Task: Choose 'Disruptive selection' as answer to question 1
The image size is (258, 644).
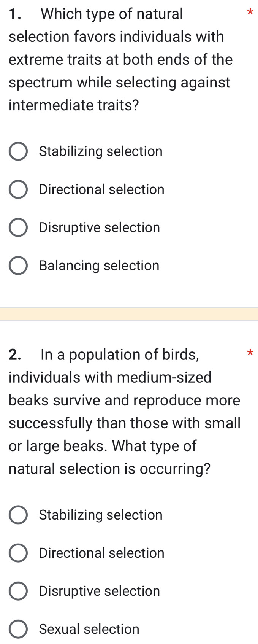Action: pyautogui.click(x=18, y=227)
